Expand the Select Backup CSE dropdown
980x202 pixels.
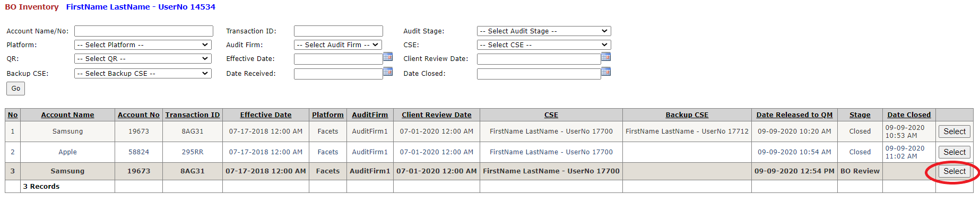143,74
